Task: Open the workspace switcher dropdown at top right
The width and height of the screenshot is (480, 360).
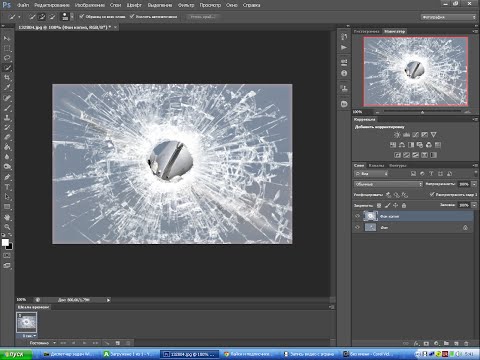Action: coord(448,17)
